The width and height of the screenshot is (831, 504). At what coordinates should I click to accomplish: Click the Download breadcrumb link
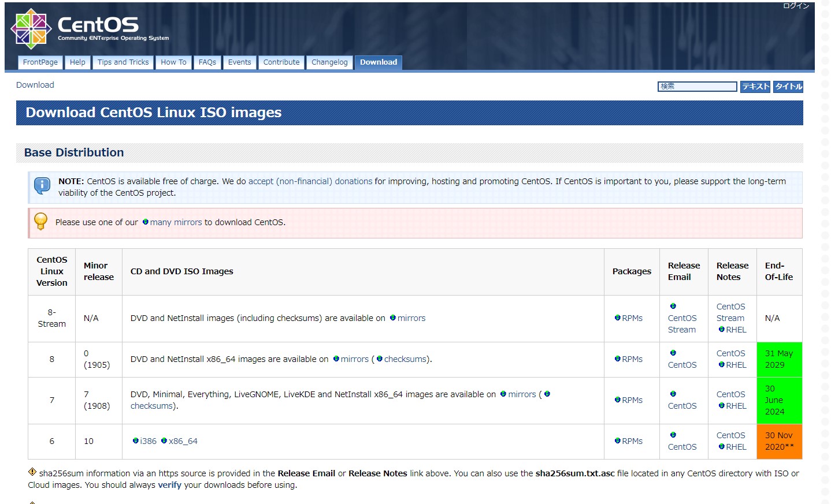click(35, 85)
